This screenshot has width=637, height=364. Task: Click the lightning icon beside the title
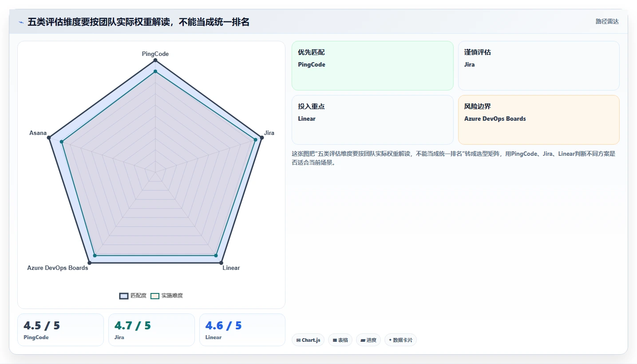click(x=21, y=22)
